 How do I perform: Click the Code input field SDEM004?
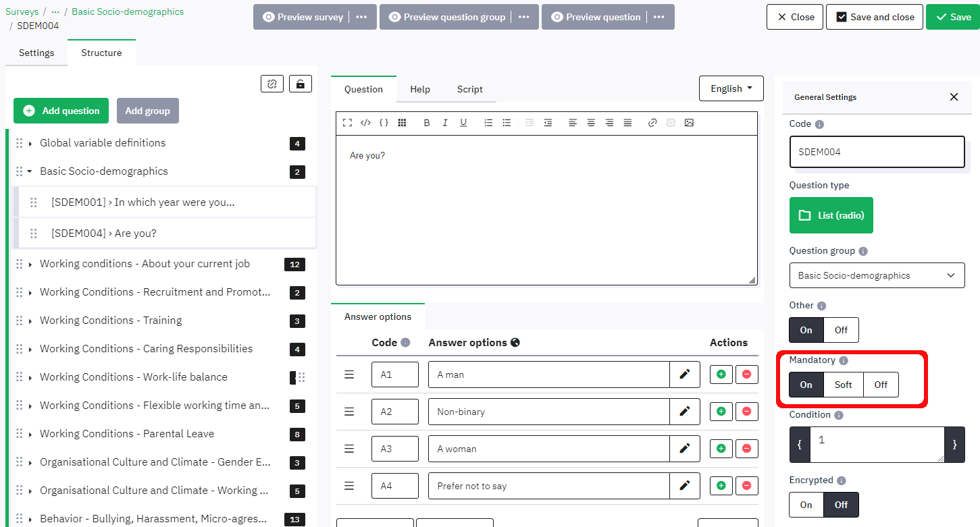(876, 152)
